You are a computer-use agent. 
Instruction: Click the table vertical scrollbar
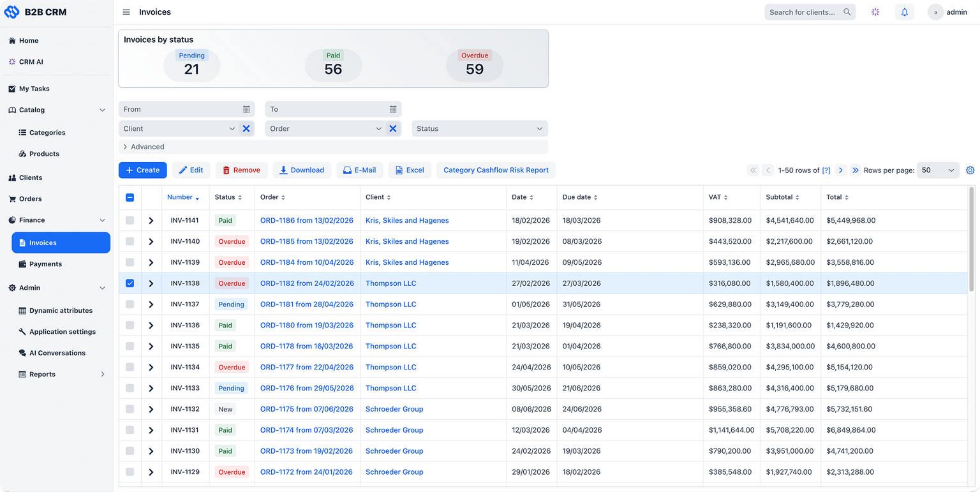[x=972, y=239]
